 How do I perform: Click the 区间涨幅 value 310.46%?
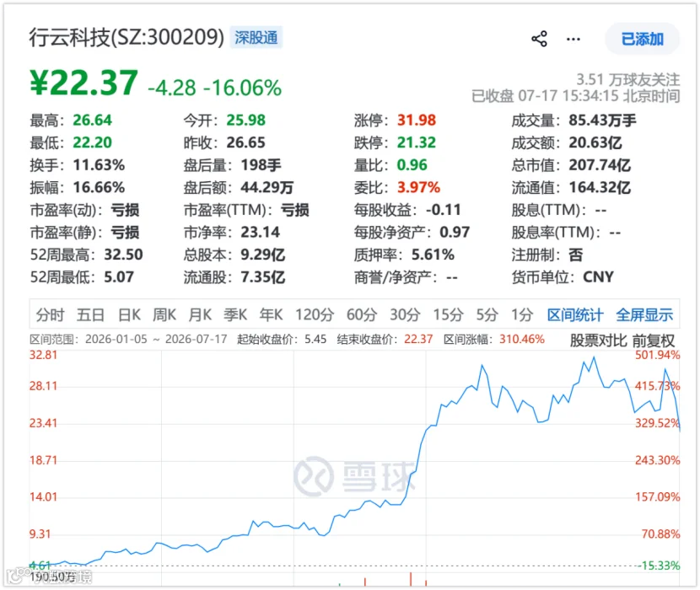coord(522,339)
